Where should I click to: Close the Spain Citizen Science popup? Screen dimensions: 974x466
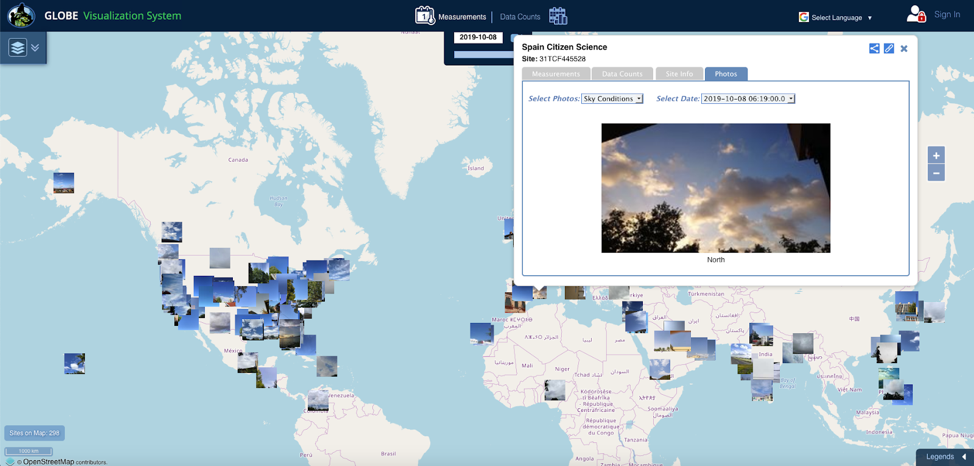(x=904, y=48)
